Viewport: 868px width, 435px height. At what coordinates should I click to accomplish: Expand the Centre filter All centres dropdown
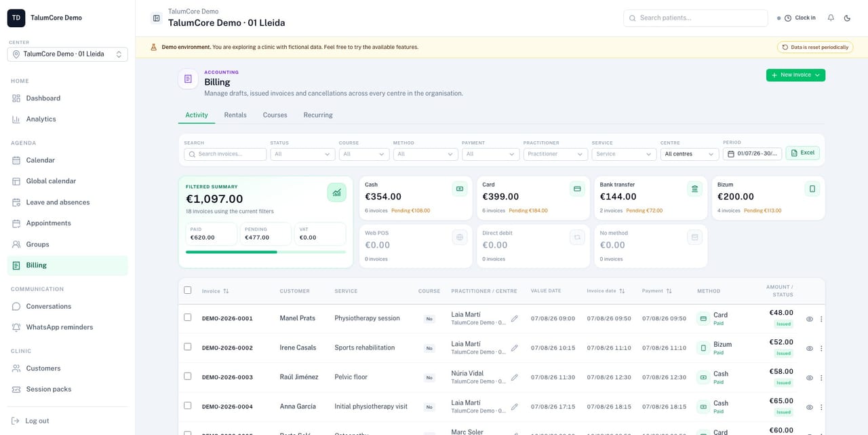pyautogui.click(x=690, y=154)
